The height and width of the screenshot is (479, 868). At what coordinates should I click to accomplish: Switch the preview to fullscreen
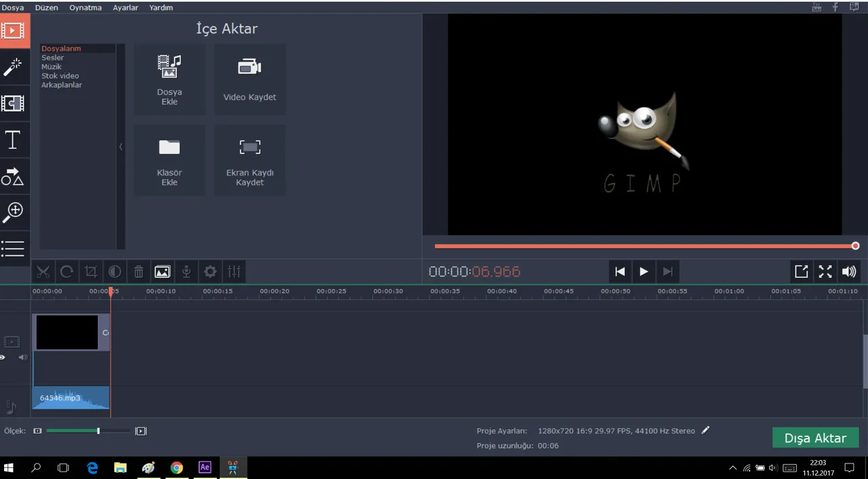[825, 272]
